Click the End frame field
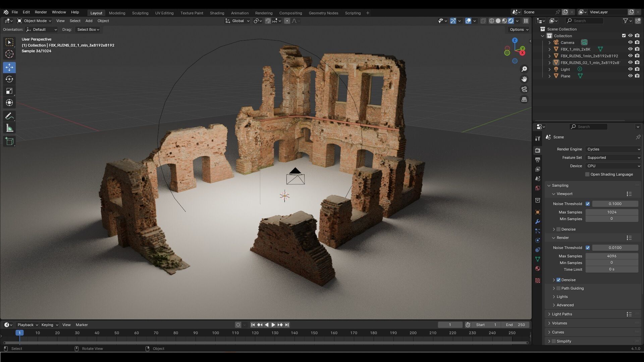644x362 pixels. pyautogui.click(x=515, y=325)
